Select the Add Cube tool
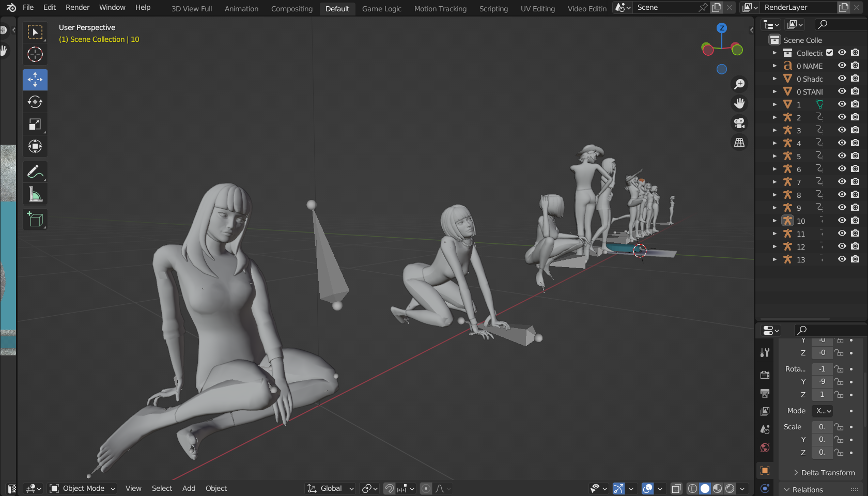868x496 pixels. 35,219
